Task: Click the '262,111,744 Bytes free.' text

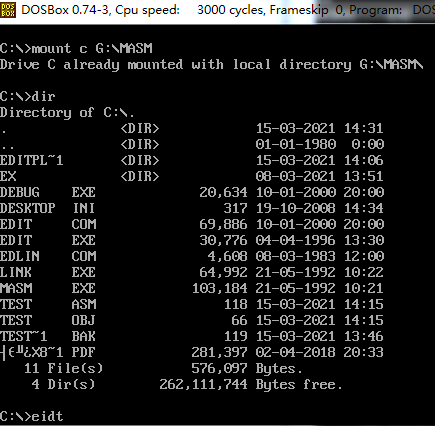Action: point(251,384)
